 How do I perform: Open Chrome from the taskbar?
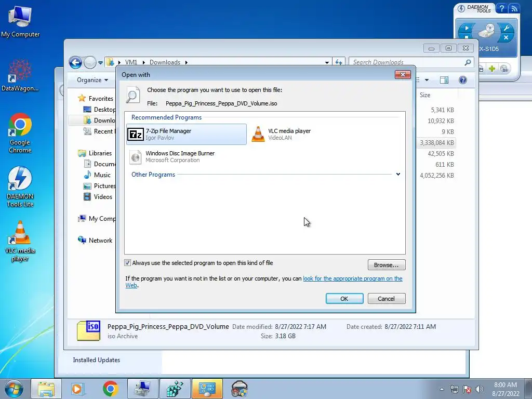[x=110, y=389]
